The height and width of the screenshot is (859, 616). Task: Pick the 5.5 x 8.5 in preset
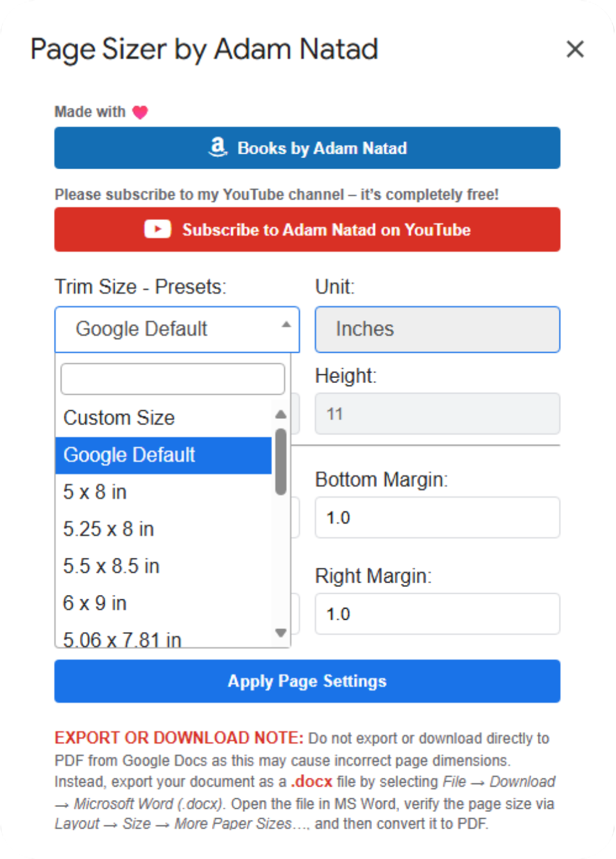click(x=112, y=566)
